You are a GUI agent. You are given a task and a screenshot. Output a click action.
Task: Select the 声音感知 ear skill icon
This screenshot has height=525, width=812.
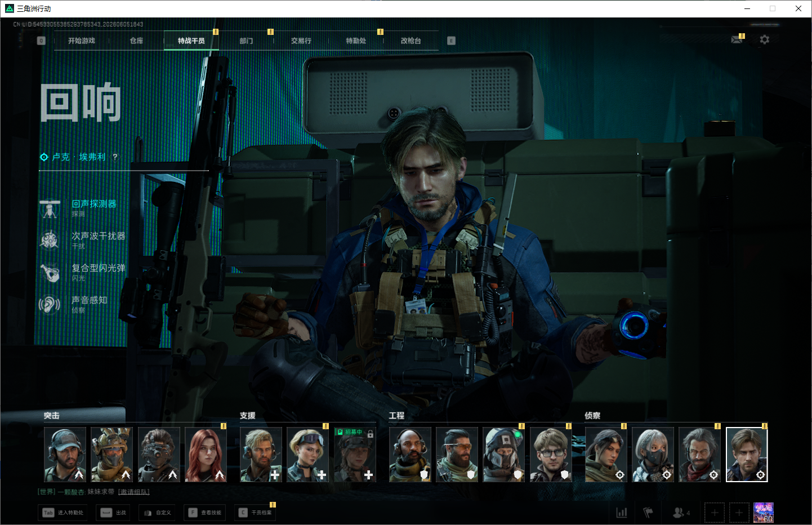[x=50, y=305]
